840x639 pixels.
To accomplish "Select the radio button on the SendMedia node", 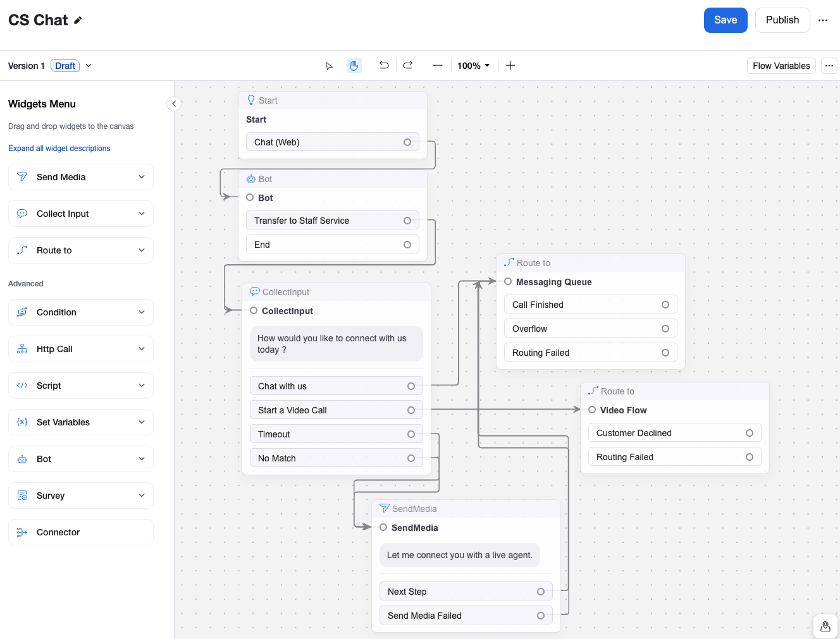I will [x=383, y=527].
